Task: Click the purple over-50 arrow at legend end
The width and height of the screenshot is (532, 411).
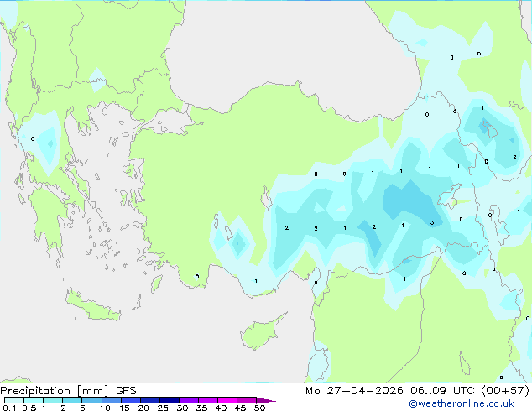Action: click(x=266, y=400)
